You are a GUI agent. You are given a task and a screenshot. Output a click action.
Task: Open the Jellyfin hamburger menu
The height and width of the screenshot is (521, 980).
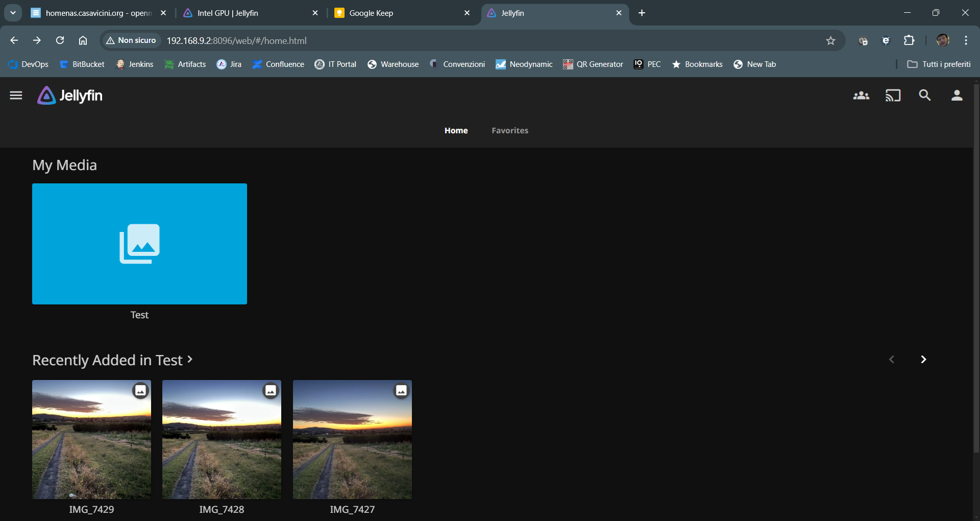[x=16, y=96]
